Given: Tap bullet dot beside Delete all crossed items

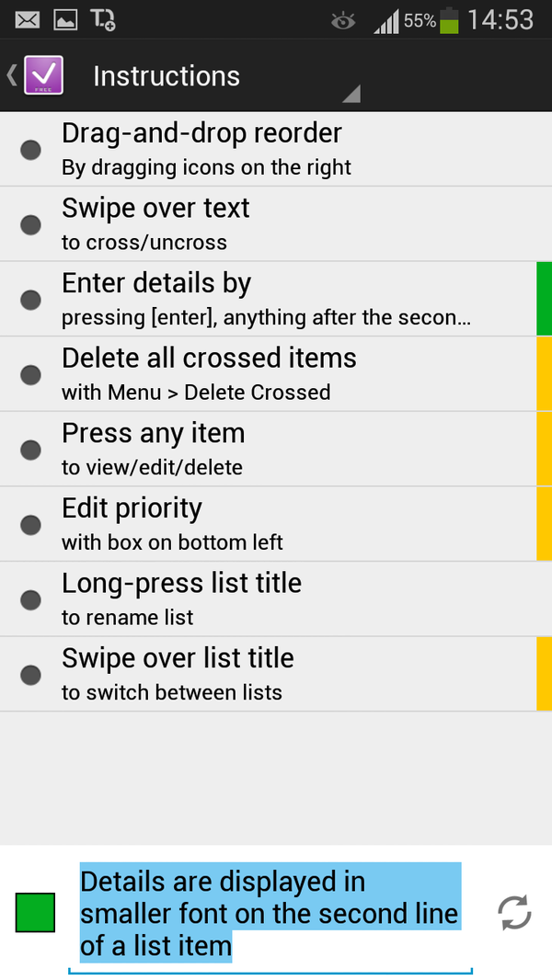Looking at the screenshot, I should coord(30,375).
